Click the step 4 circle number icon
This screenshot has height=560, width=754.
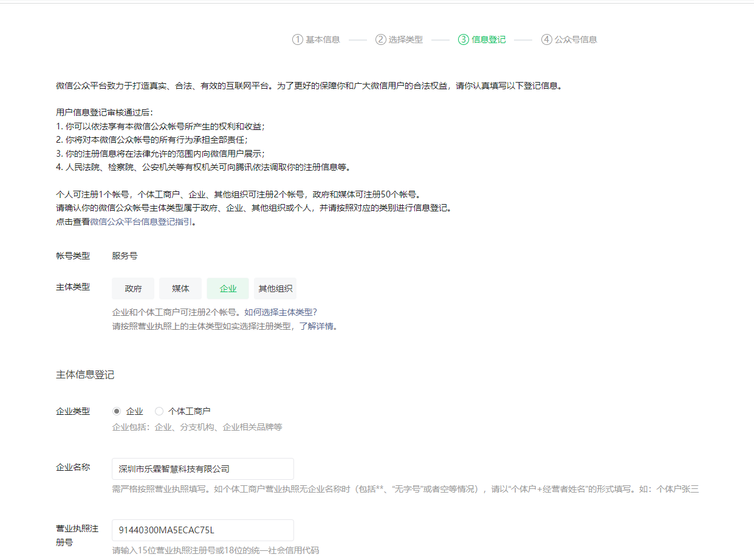pyautogui.click(x=547, y=39)
